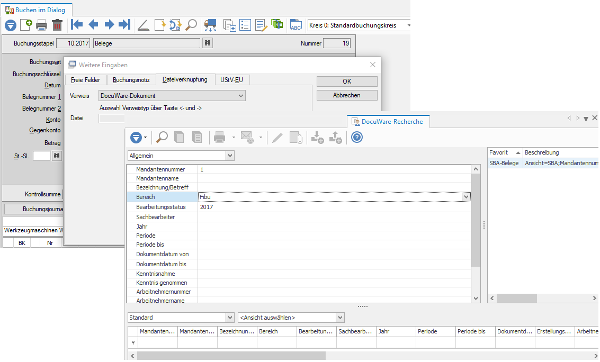Click the upload arrow icon in DocuWare toolbar
Viewport: 600px width, 362px height.
click(x=335, y=137)
